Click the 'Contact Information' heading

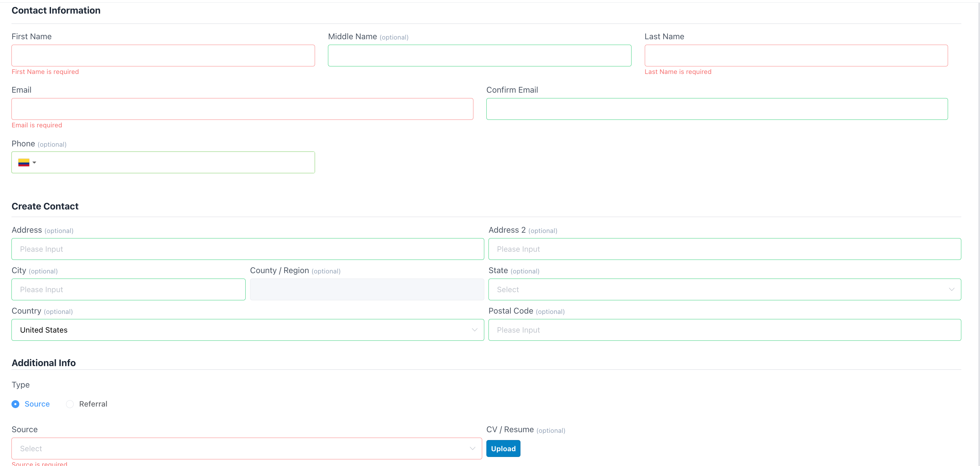[56, 10]
